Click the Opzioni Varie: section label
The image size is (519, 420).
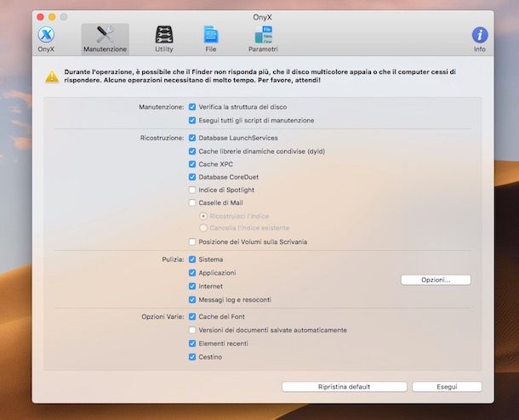tap(163, 316)
